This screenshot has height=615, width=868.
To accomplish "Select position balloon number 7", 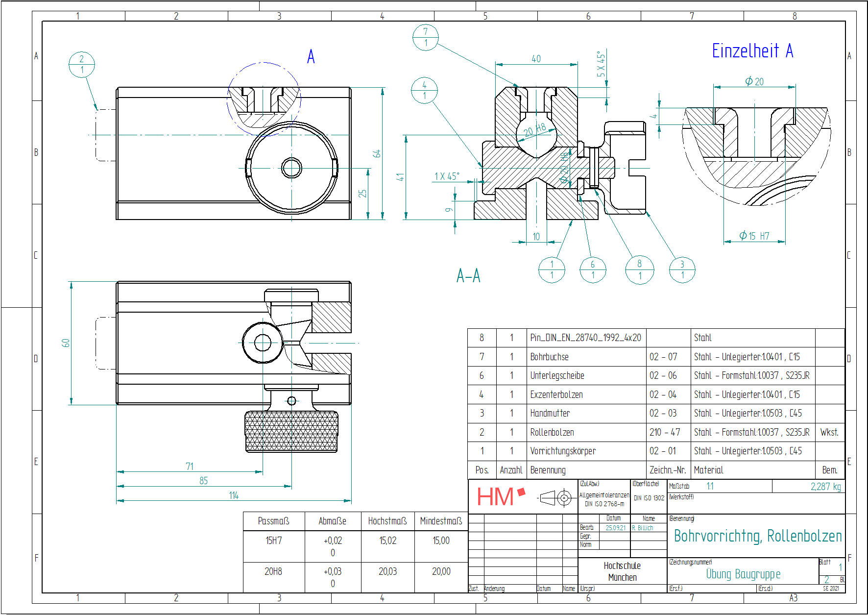I will (425, 37).
